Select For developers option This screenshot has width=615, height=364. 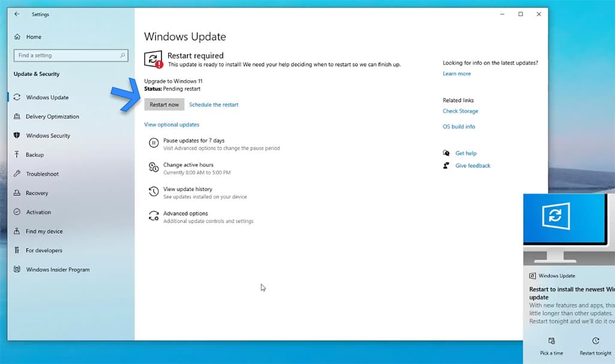(x=44, y=250)
